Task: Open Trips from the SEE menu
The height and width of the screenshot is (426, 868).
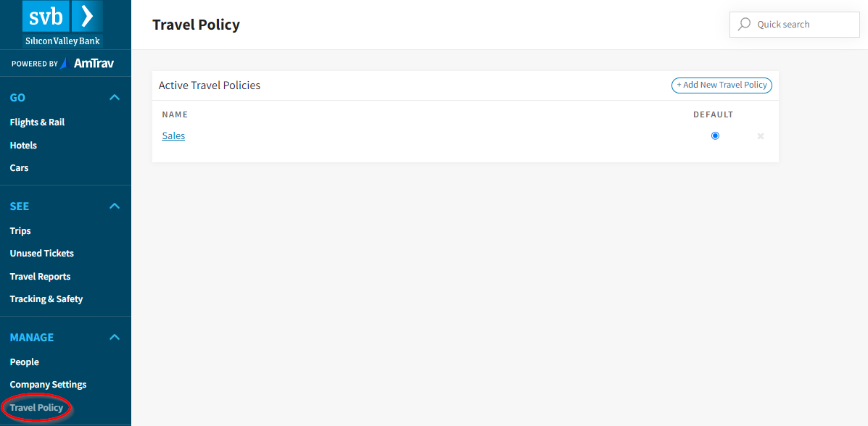Action: click(x=20, y=230)
